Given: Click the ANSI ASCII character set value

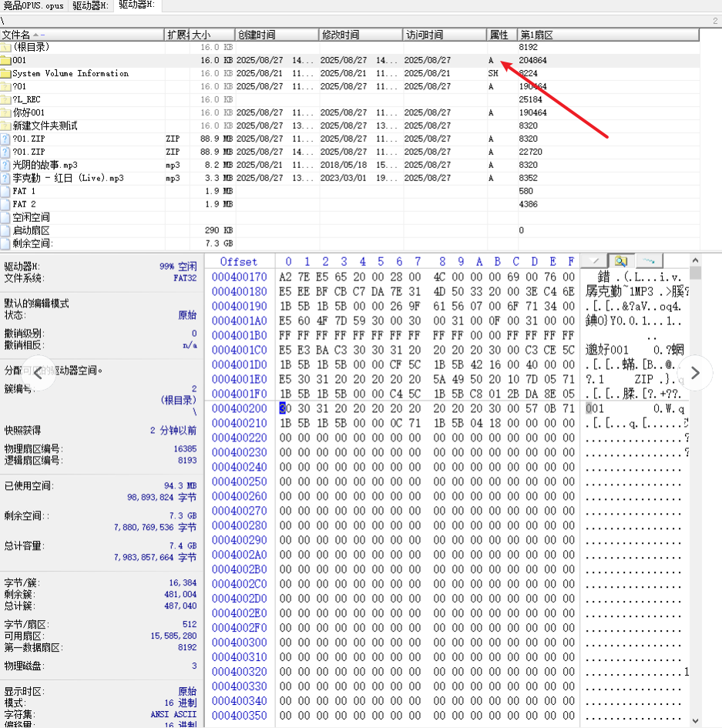Looking at the screenshot, I should coord(173,715).
